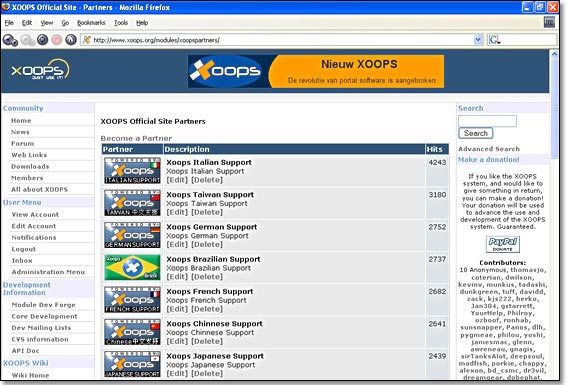Open the File menu
Screen dimensions: 570x385
[x=9, y=23]
